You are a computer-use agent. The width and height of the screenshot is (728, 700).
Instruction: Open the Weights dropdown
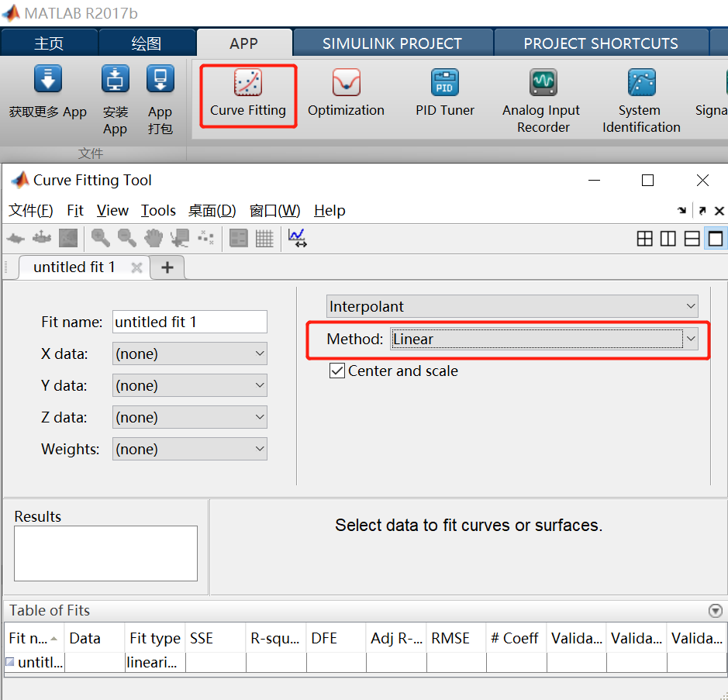pyautogui.click(x=189, y=449)
